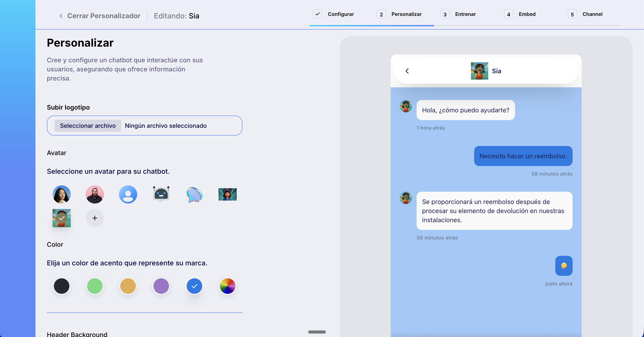Click back arrow in chat preview header
Viewport: 644px width, 337px height.
point(407,71)
